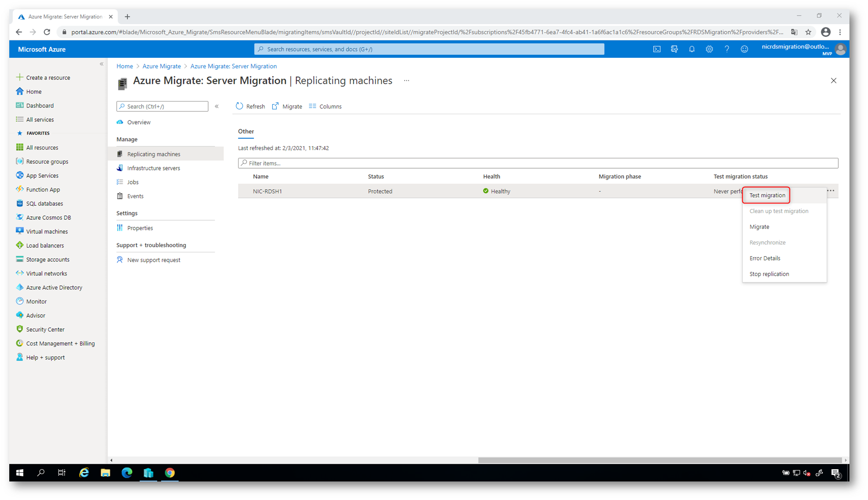The image size is (868, 500).
Task: Sort by the Health column header
Action: point(491,177)
